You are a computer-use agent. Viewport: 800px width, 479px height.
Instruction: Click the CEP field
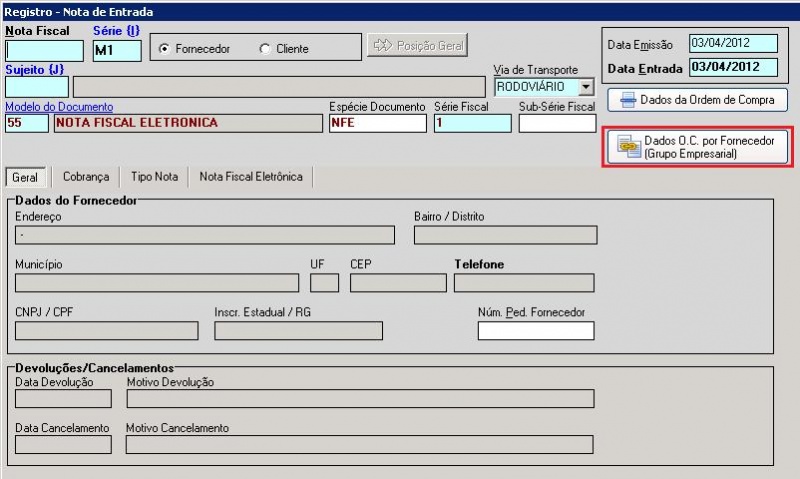pos(398,283)
